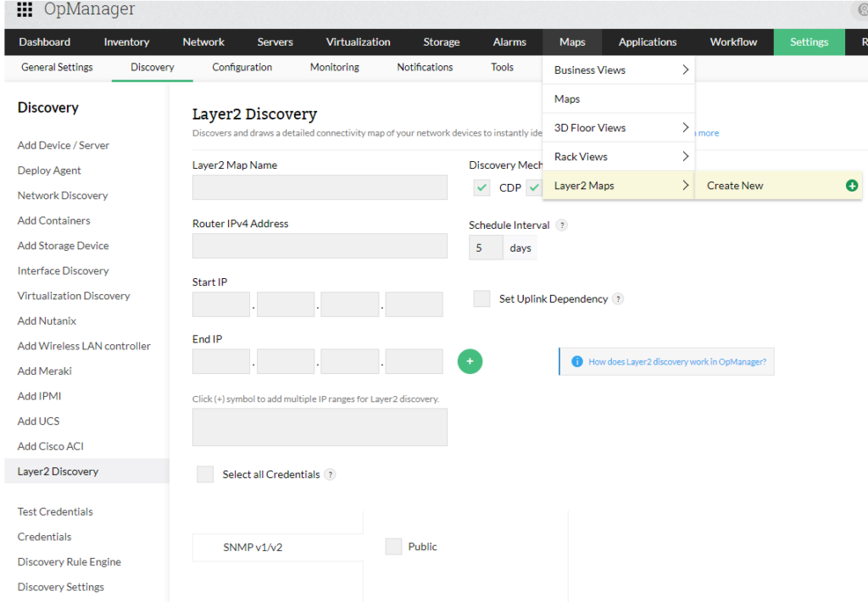The height and width of the screenshot is (602, 868).
Task: Open Interface Discovery in sidebar
Action: pos(63,270)
